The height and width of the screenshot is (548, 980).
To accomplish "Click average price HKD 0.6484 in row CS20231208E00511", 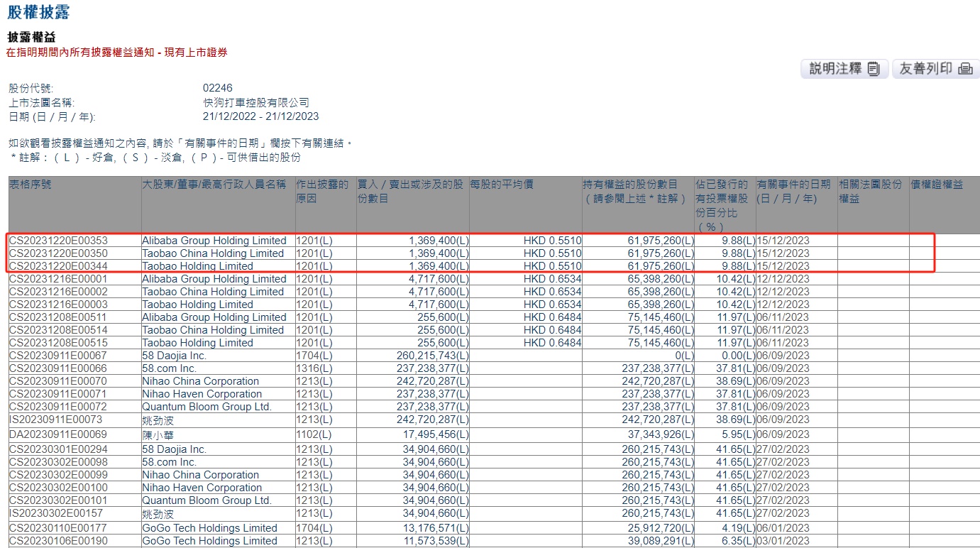I will pyautogui.click(x=552, y=317).
